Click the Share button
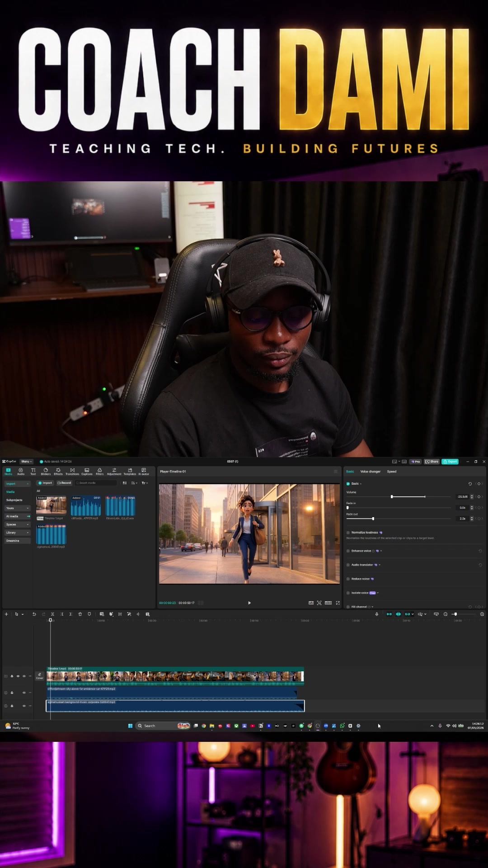The height and width of the screenshot is (868, 488). pos(432,462)
